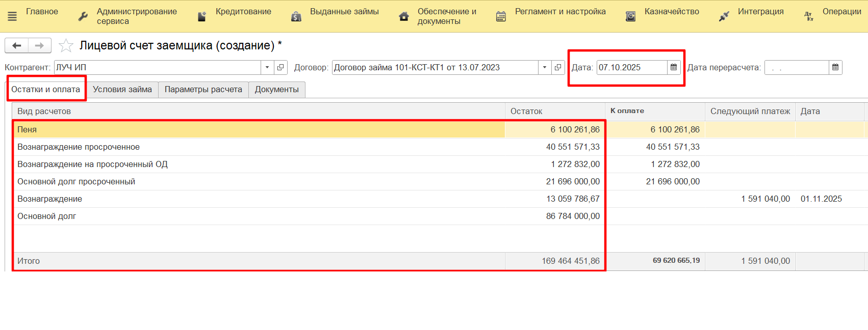The image size is (868, 330).
Task: Click the empty Дата перерасчета field
Action: click(797, 67)
